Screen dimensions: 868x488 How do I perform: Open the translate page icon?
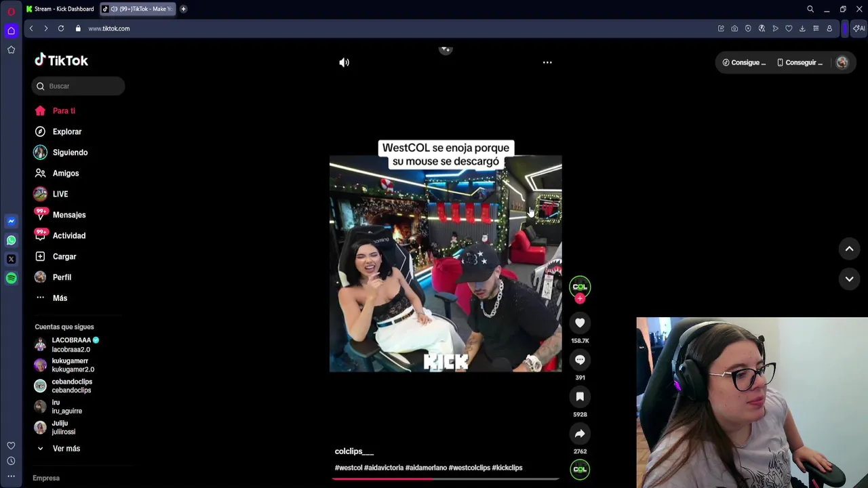click(762, 28)
